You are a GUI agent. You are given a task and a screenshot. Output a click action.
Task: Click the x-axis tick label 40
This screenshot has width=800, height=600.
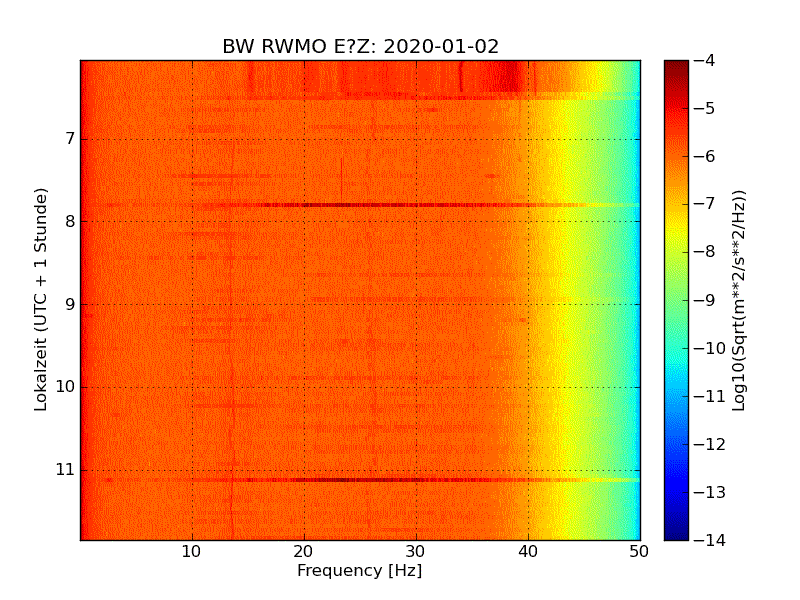528,552
